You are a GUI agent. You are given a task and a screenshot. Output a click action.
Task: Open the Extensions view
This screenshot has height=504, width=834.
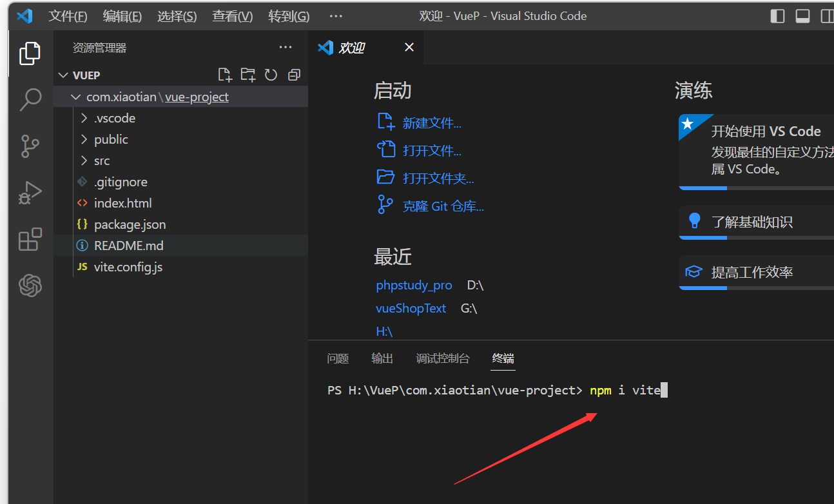(30, 239)
